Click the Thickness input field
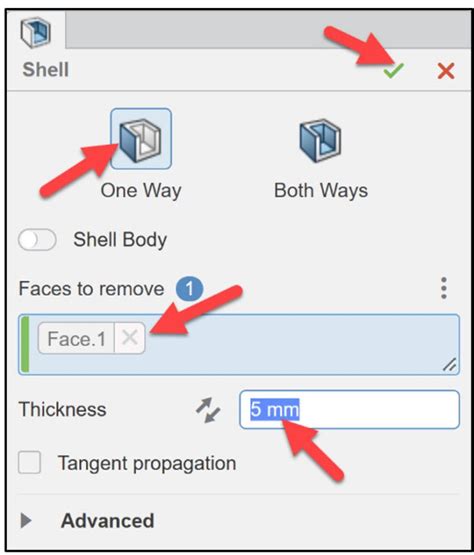This screenshot has height=555, width=474. [349, 410]
